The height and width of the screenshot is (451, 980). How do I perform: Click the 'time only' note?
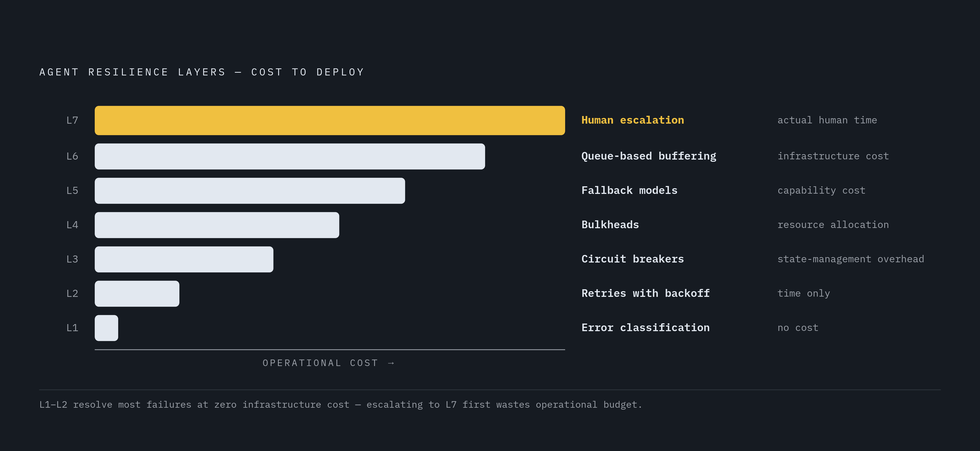(x=804, y=293)
